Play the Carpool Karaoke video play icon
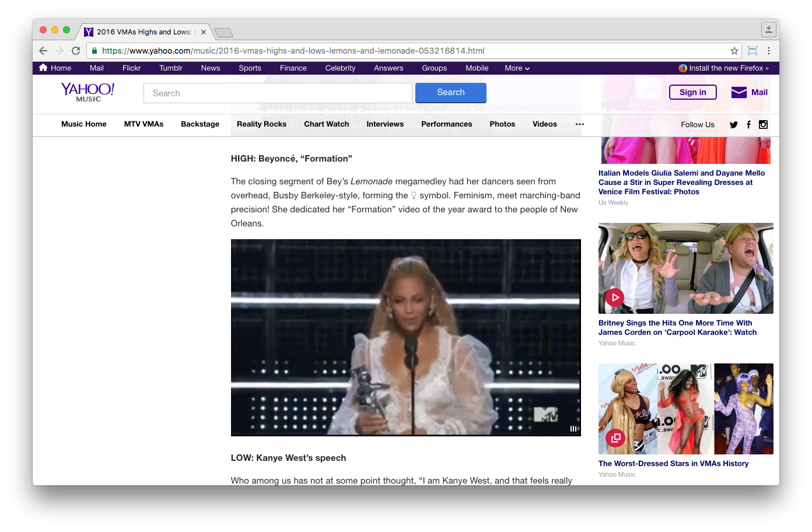Screen dimensions: 812x532 tap(615, 297)
